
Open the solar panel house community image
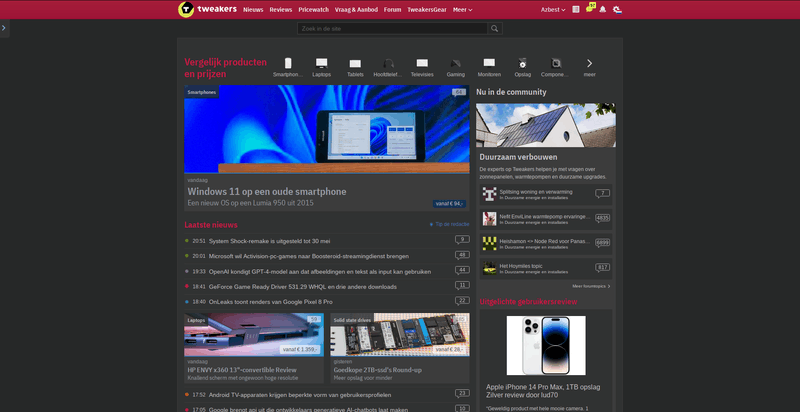[x=546, y=125]
